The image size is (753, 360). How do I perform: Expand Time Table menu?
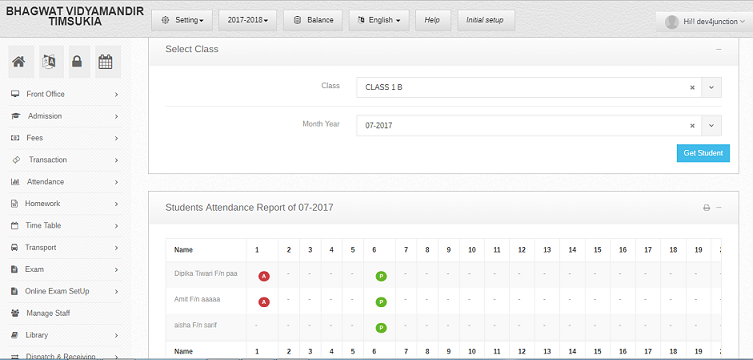click(64, 226)
